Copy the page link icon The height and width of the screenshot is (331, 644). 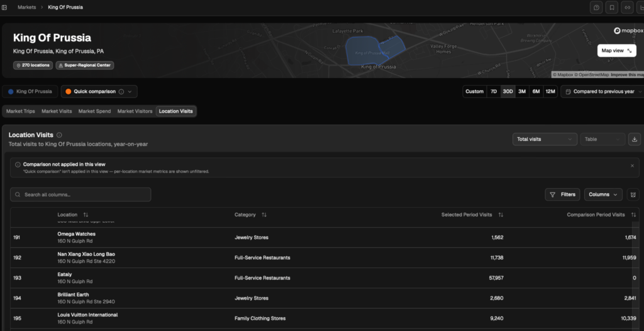point(627,8)
